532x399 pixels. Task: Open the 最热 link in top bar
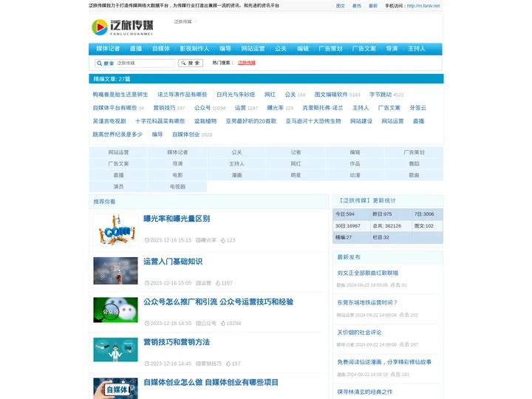click(x=357, y=6)
